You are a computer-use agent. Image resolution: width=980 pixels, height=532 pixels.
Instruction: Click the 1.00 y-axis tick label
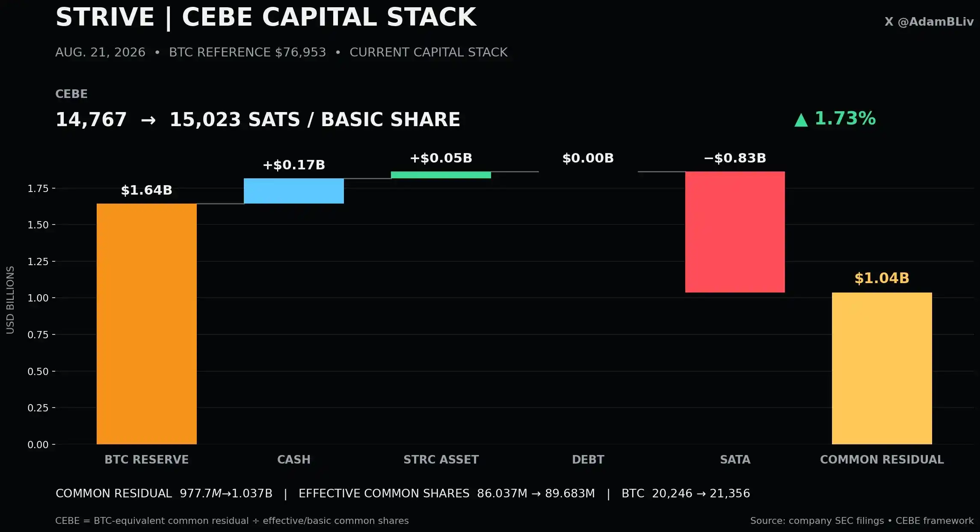pos(38,298)
